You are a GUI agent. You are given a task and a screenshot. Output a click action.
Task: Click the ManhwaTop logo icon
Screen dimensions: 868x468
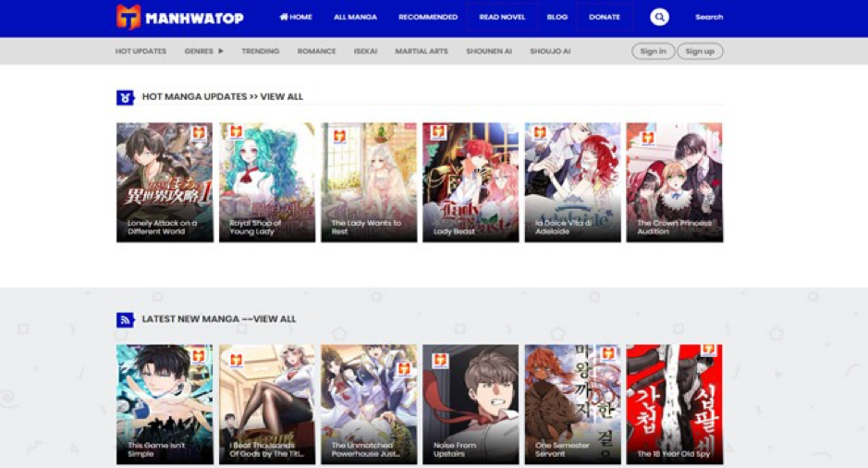point(128,17)
